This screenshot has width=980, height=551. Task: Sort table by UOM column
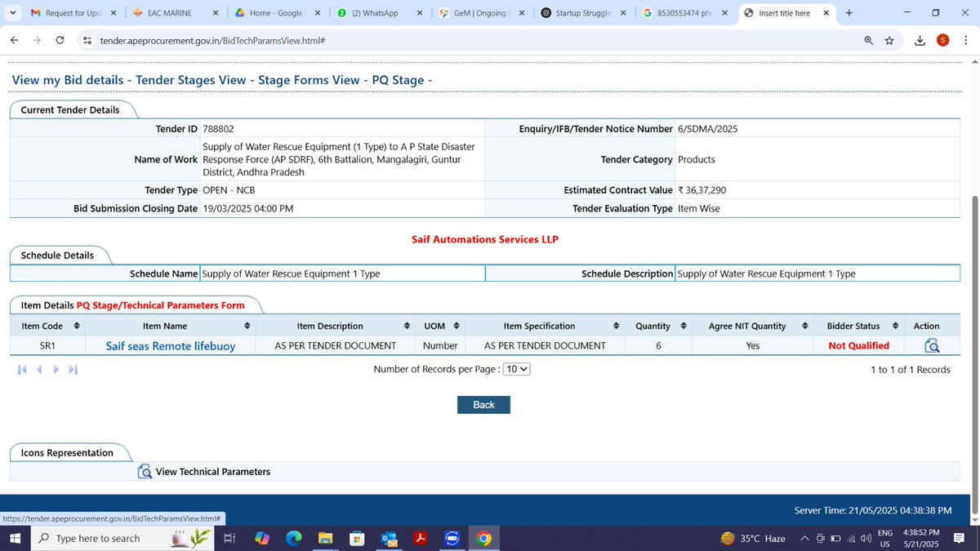456,326
